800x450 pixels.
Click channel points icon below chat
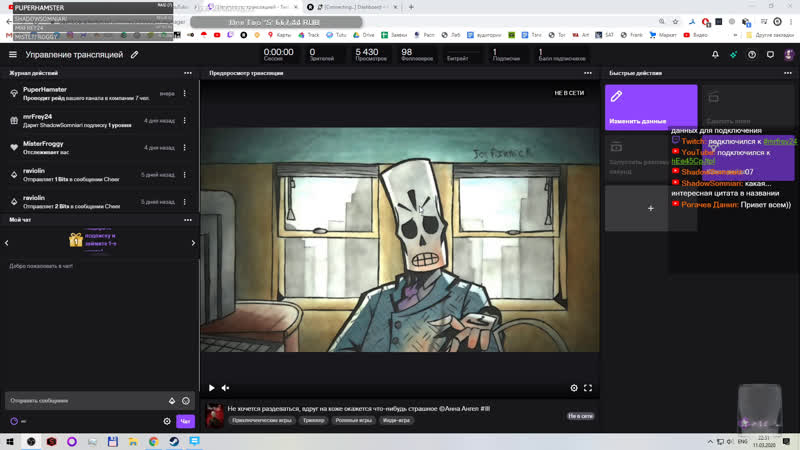point(14,421)
